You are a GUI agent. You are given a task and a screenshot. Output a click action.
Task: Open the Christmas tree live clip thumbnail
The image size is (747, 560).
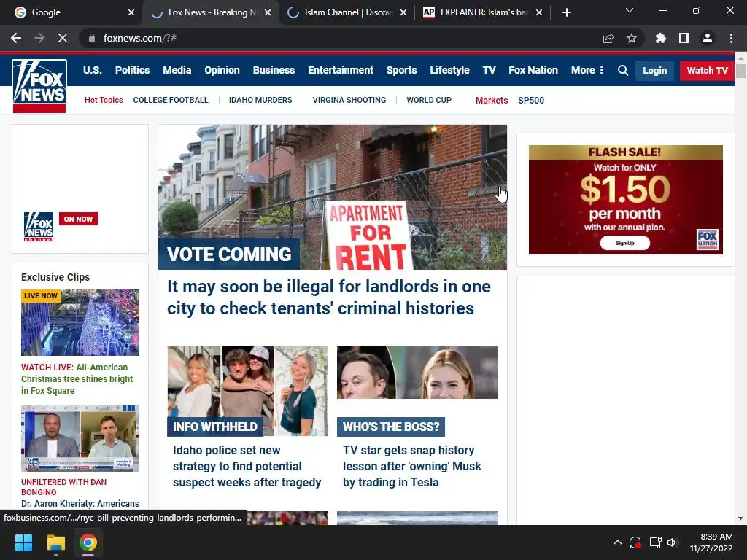pyautogui.click(x=80, y=322)
